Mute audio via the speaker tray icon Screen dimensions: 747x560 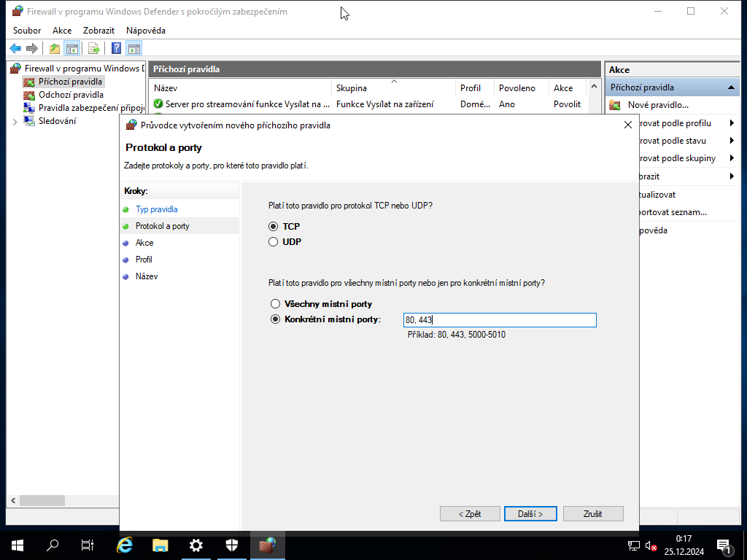point(651,545)
